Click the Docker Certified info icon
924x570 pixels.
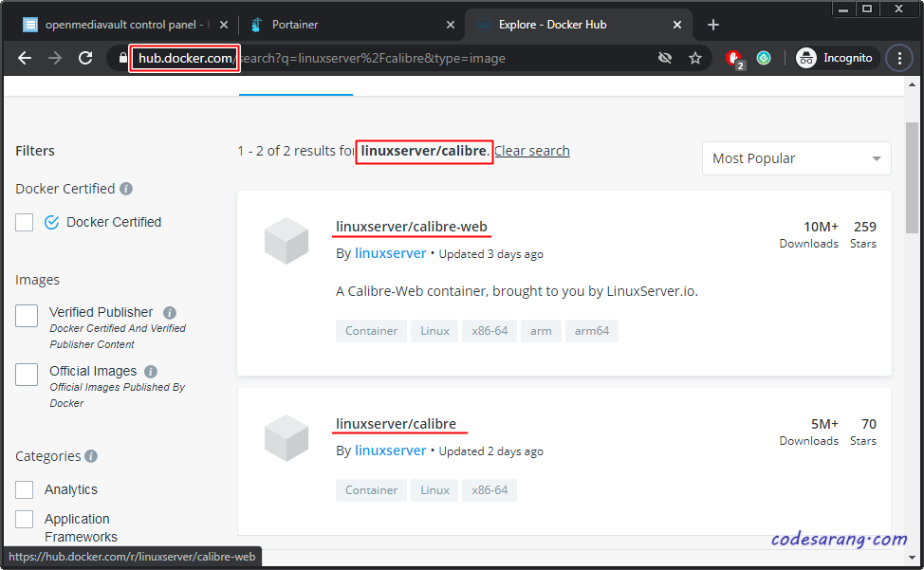click(x=126, y=189)
